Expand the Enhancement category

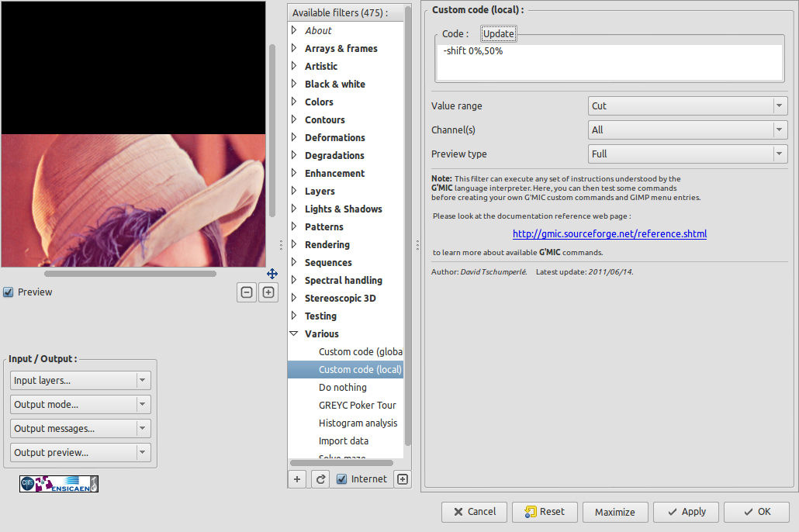click(294, 173)
